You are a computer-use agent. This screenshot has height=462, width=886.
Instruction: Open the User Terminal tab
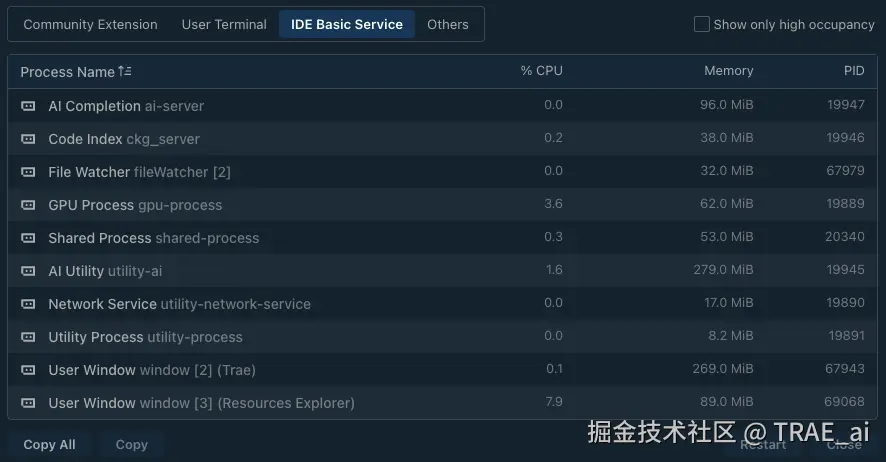224,24
